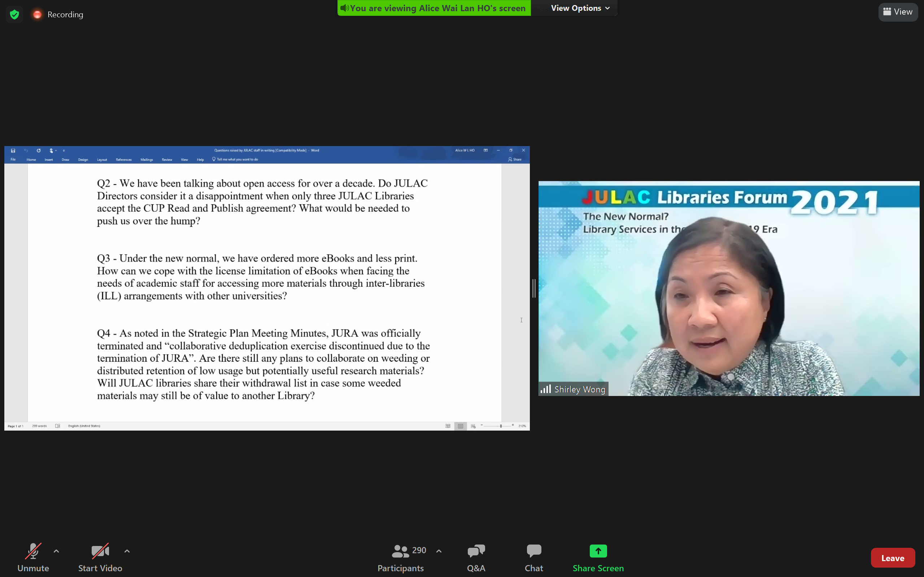Adjust the Word zoom slider
The height and width of the screenshot is (577, 924).
click(x=501, y=426)
